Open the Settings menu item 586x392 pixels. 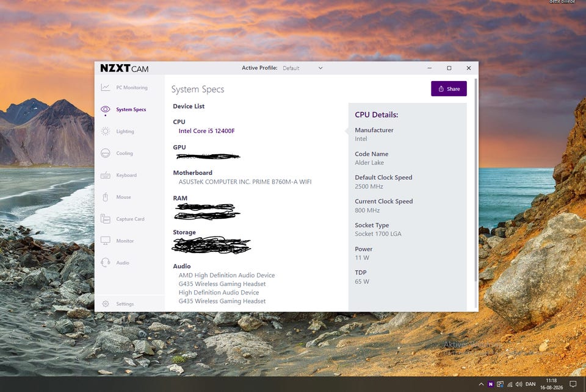pyautogui.click(x=125, y=304)
